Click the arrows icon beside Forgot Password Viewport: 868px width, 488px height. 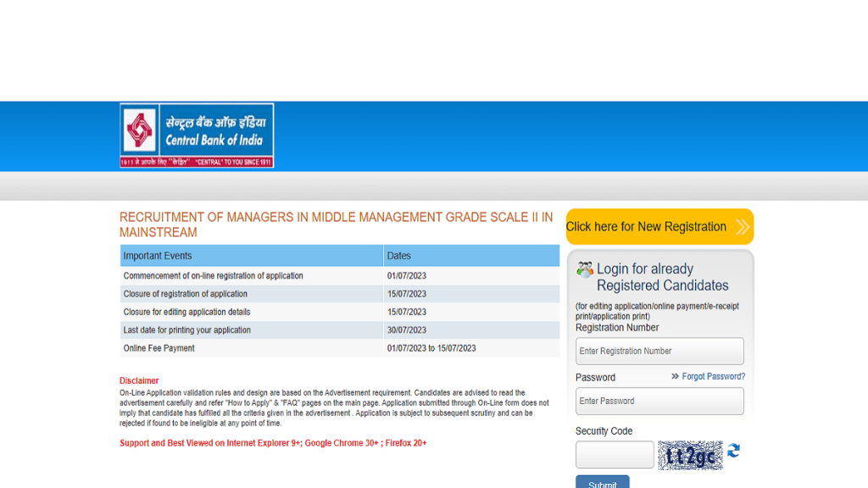[x=675, y=377]
